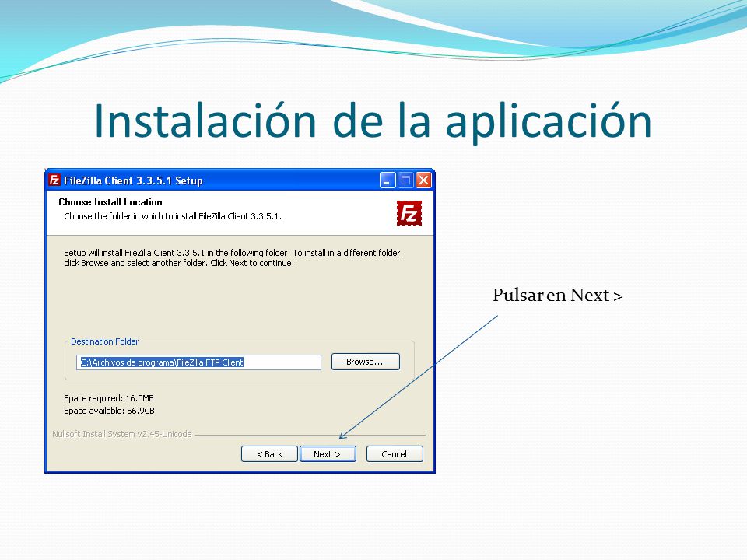Click the FileZilla icon in title bar
The image size is (747, 560).
(x=54, y=180)
